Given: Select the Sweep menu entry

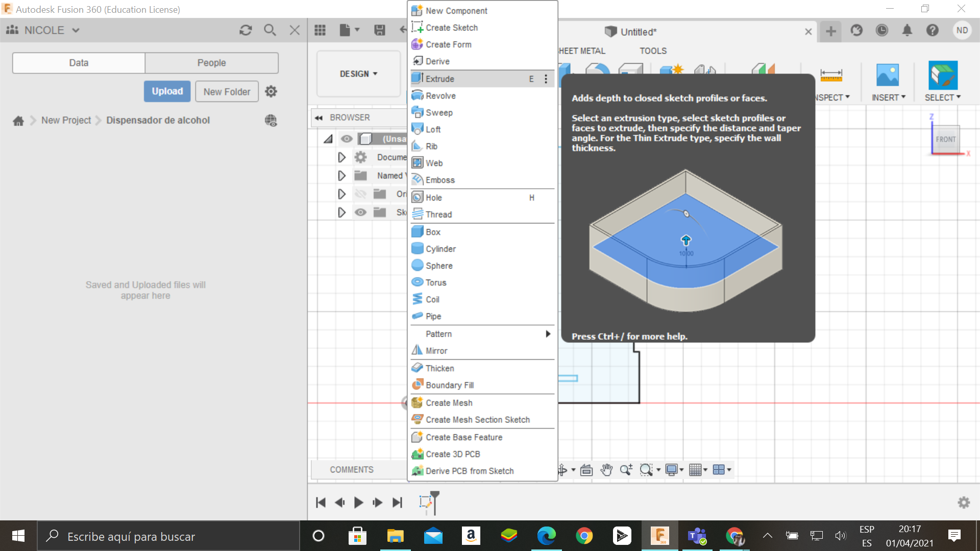Looking at the screenshot, I should tap(482, 113).
